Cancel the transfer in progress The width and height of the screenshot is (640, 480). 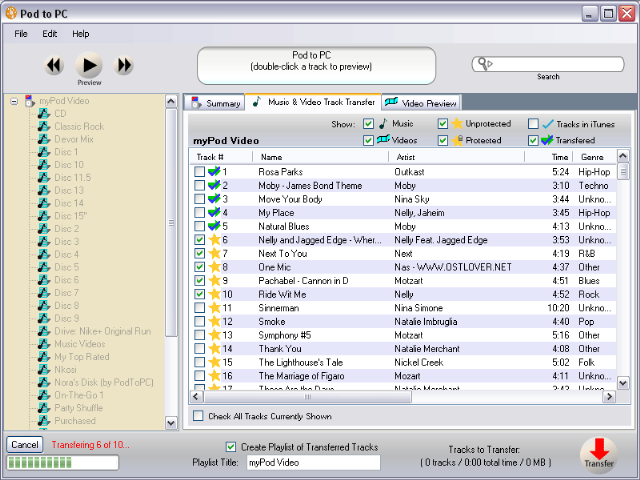[x=25, y=444]
